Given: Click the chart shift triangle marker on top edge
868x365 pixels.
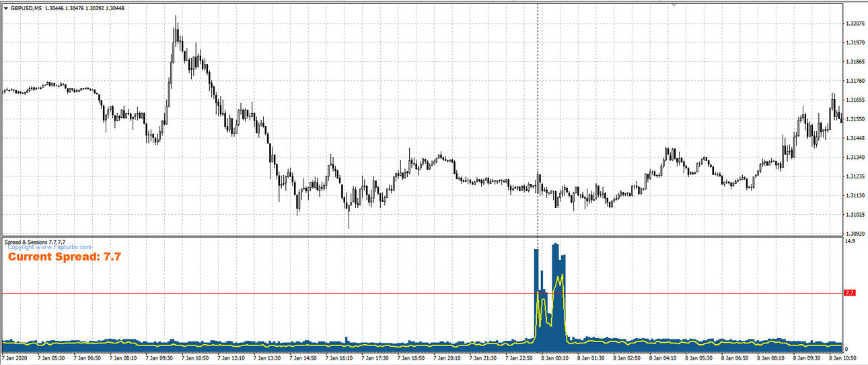Looking at the screenshot, I should [x=672, y=5].
